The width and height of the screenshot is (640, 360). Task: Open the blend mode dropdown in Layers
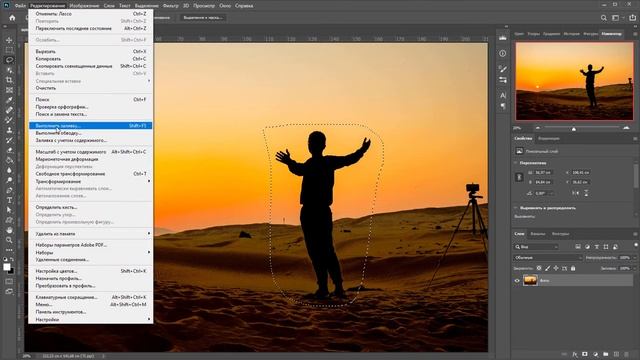pyautogui.click(x=547, y=258)
